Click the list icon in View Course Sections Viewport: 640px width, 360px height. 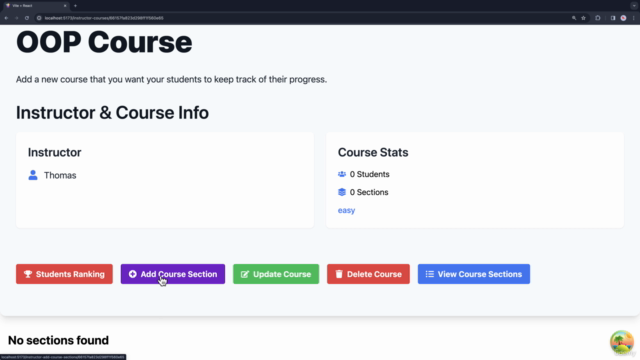click(429, 274)
